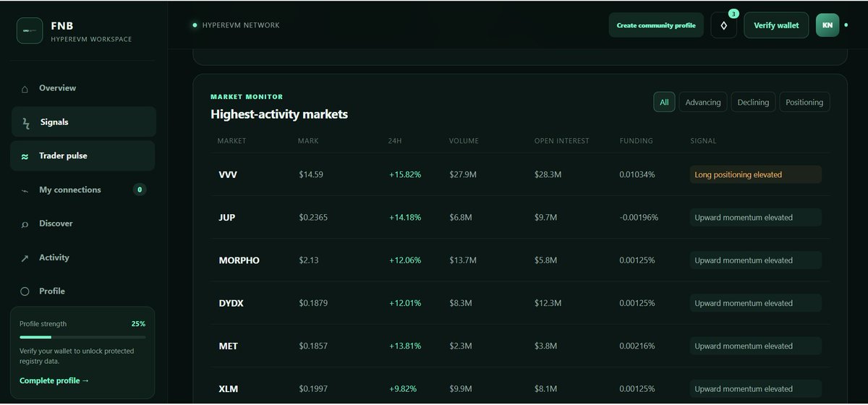868x405 pixels.
Task: Filter markets by Declining
Action: point(753,102)
